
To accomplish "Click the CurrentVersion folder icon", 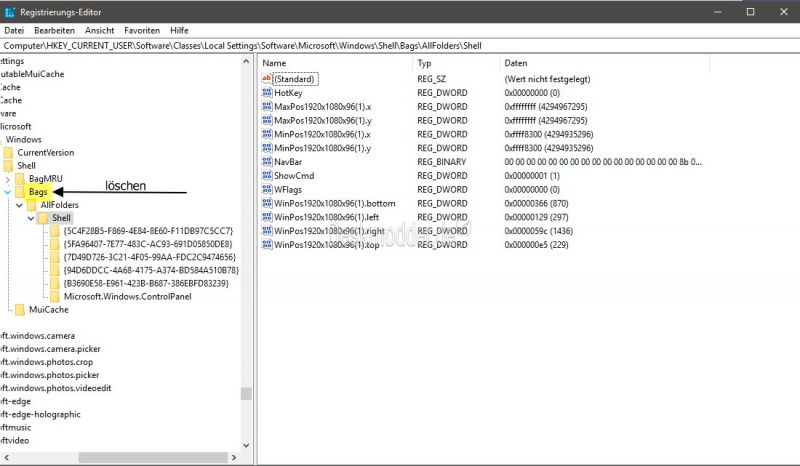I will pyautogui.click(x=8, y=153).
